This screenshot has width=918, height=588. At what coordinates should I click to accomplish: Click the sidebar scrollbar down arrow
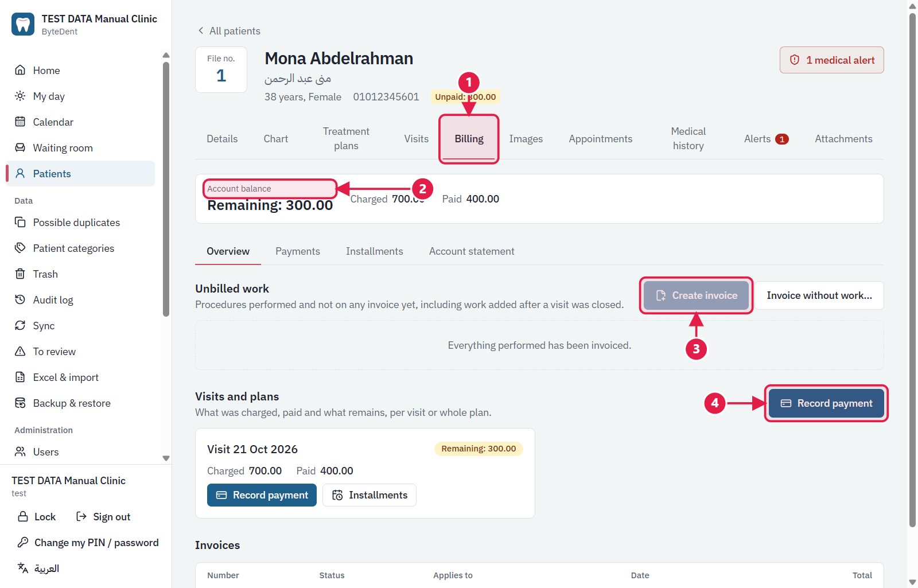point(166,458)
